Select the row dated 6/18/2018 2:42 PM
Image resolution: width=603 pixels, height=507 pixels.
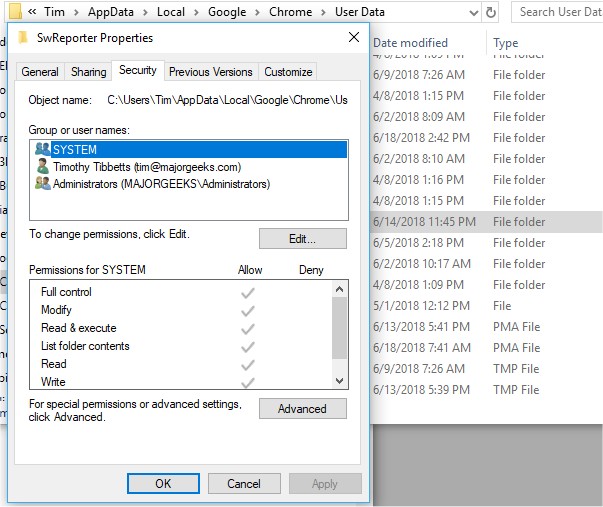tap(487, 138)
